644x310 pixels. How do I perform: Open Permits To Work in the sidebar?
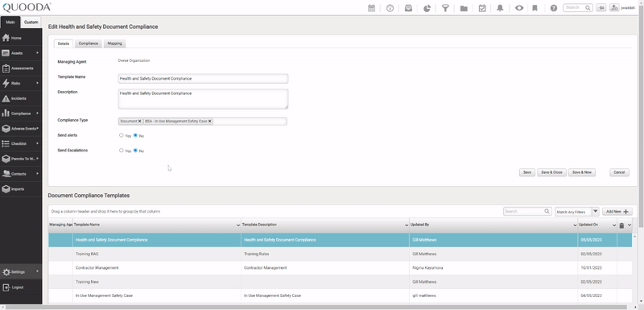[x=21, y=159]
